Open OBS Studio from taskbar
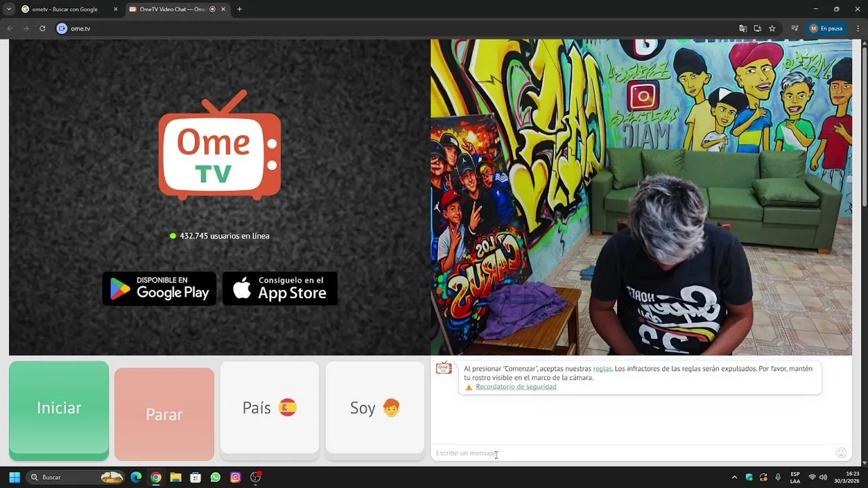The height and width of the screenshot is (488, 868). pos(256,477)
